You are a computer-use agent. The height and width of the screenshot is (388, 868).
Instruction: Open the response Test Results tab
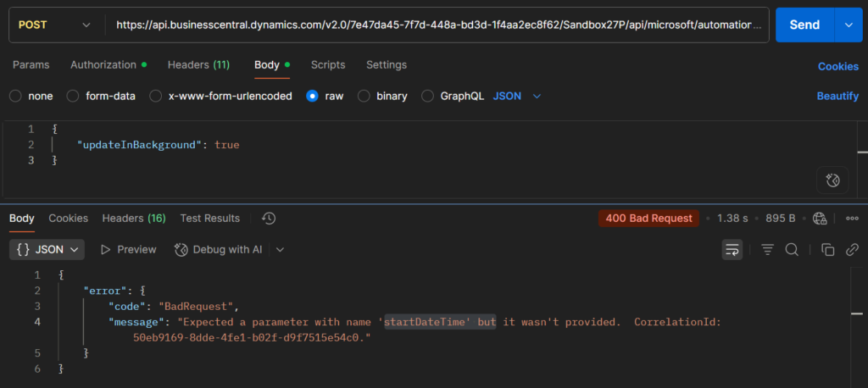[x=209, y=219]
